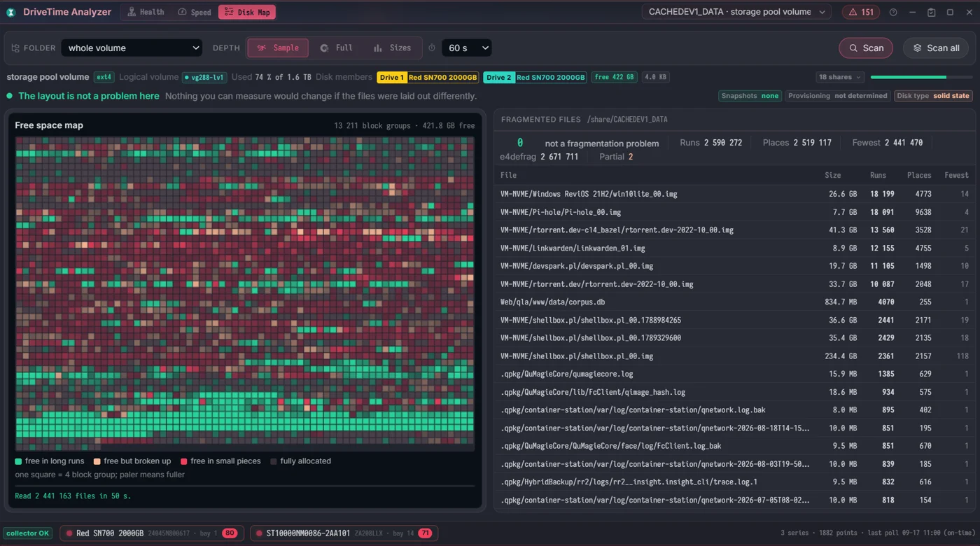
Task: Click the ext4 filesystem tag
Action: pyautogui.click(x=104, y=77)
